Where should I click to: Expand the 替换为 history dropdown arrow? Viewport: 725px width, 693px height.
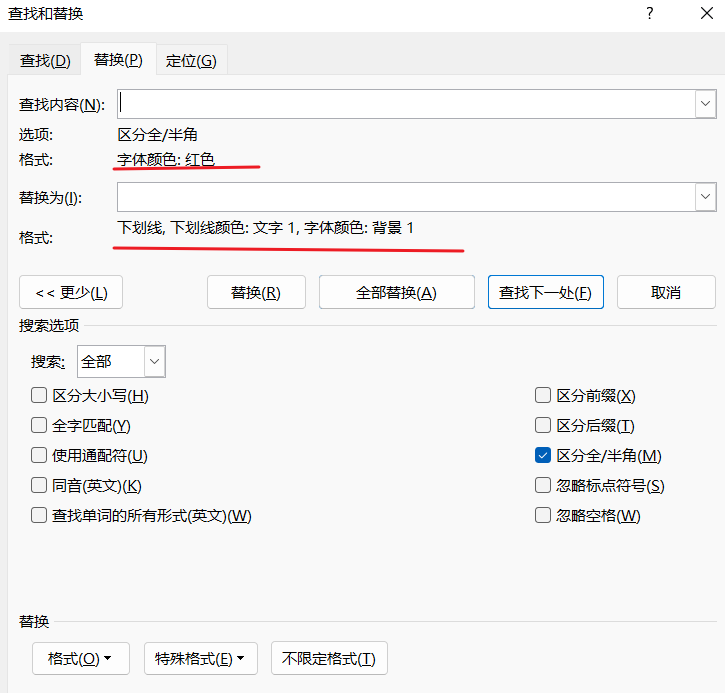pos(706,197)
